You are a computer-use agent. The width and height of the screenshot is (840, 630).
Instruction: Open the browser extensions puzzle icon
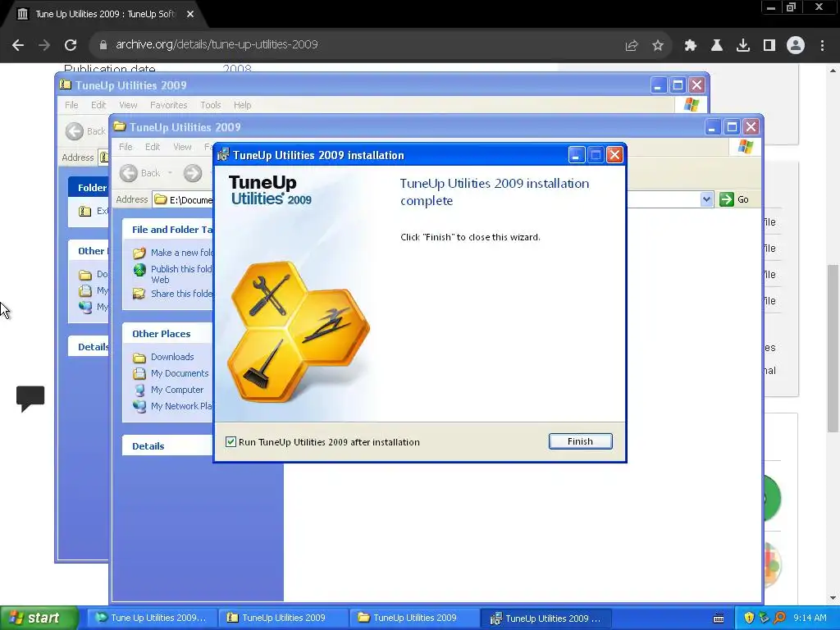pos(691,46)
